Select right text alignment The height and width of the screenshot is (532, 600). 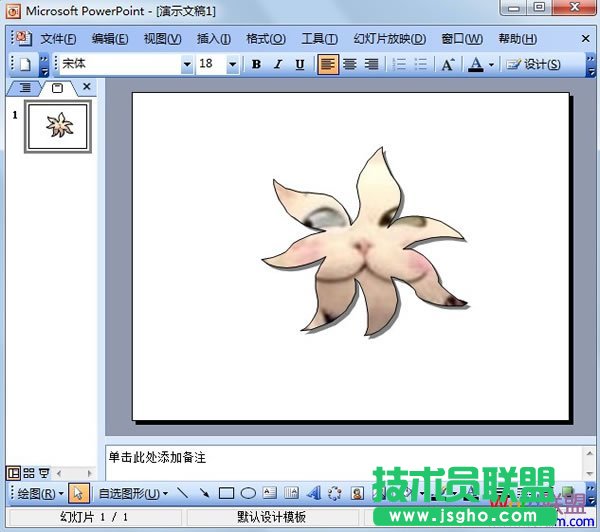coord(371,64)
